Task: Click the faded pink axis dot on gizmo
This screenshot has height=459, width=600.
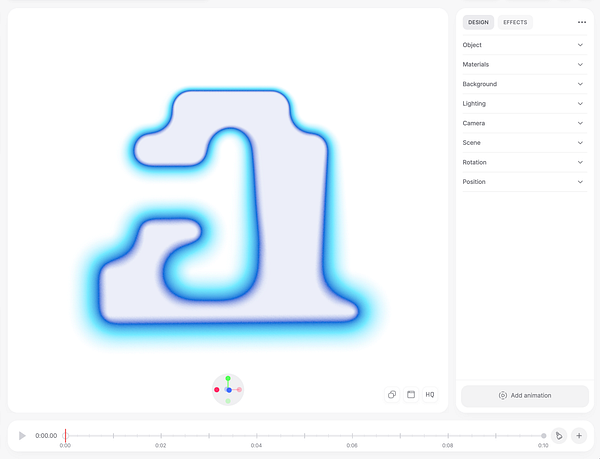Action: point(239,390)
